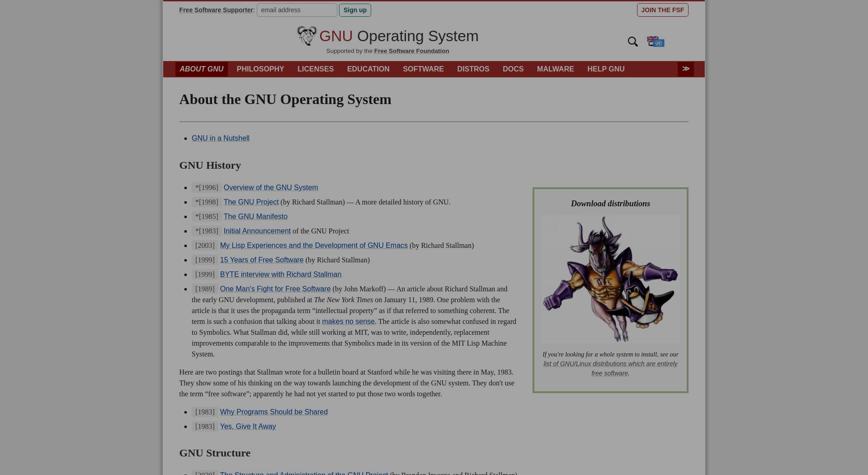Click the *[1998] year label
The height and width of the screenshot is (475, 868).
[x=207, y=202]
